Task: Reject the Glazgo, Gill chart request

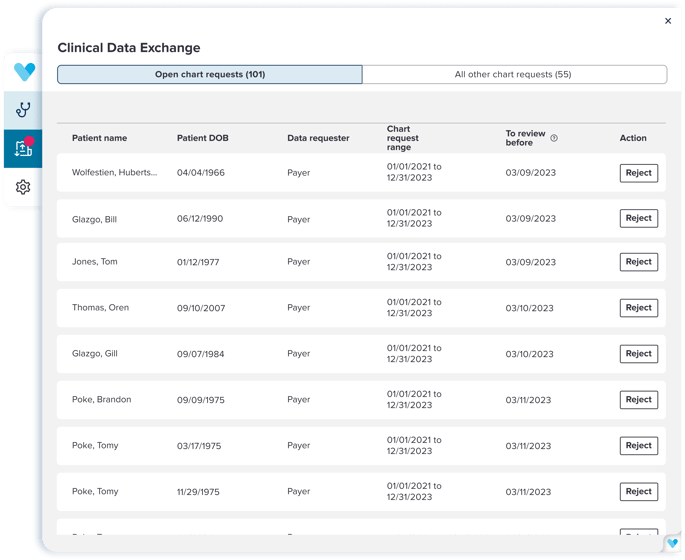Action: coord(638,354)
